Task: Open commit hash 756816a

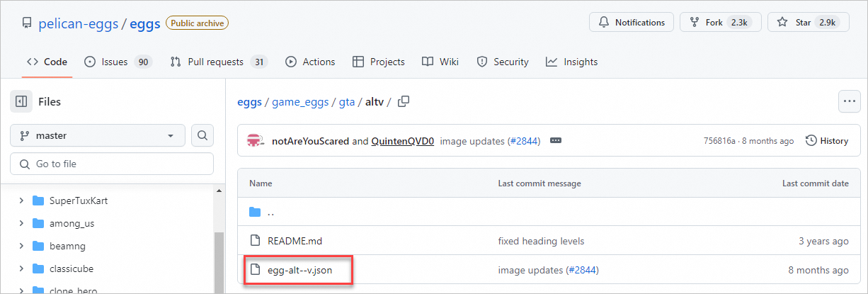Action: [x=720, y=141]
